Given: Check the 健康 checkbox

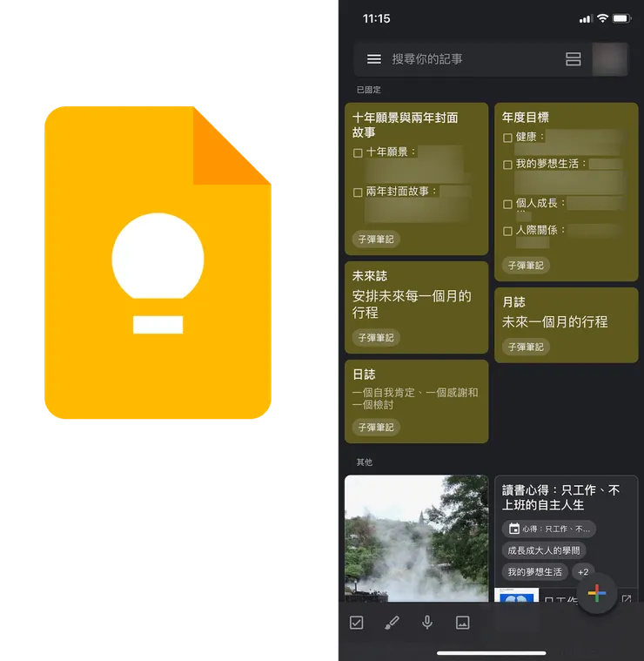Looking at the screenshot, I should pos(507,138).
